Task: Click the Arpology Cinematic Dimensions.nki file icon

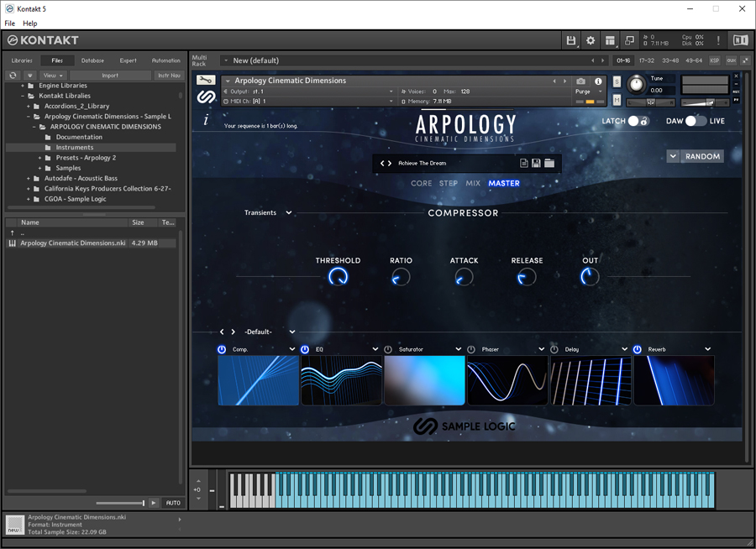Action: click(13, 243)
